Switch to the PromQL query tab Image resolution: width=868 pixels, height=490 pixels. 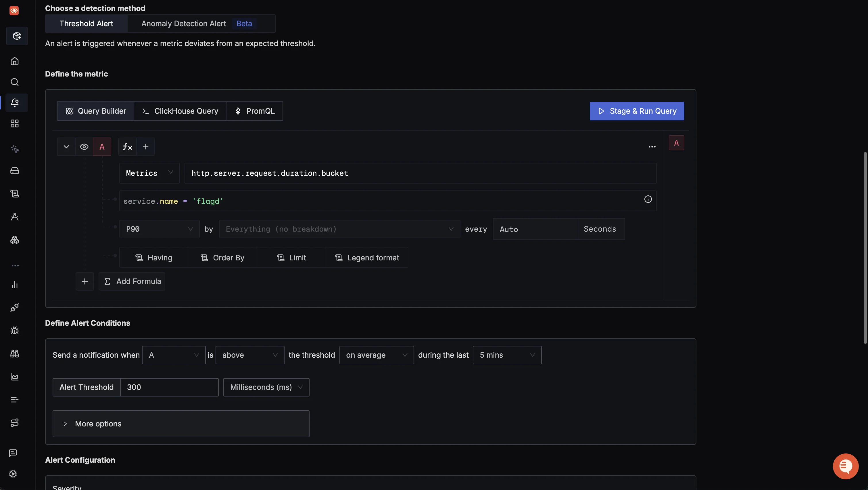click(255, 110)
